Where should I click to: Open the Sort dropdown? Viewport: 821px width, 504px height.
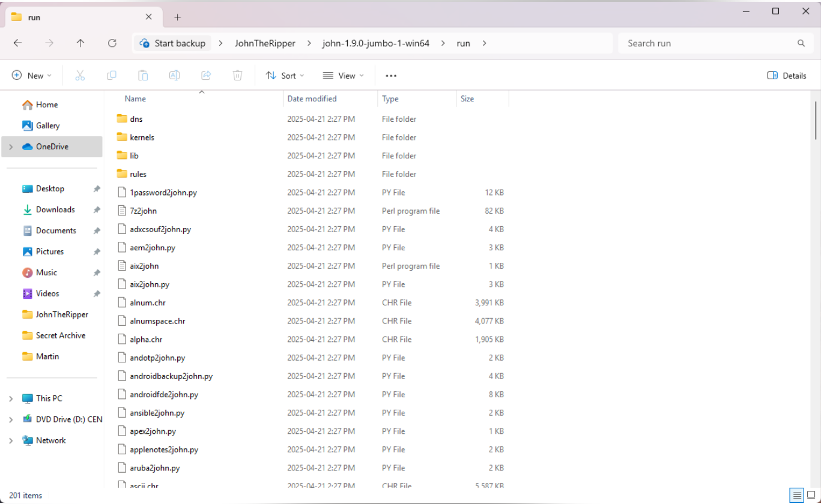[x=285, y=76]
